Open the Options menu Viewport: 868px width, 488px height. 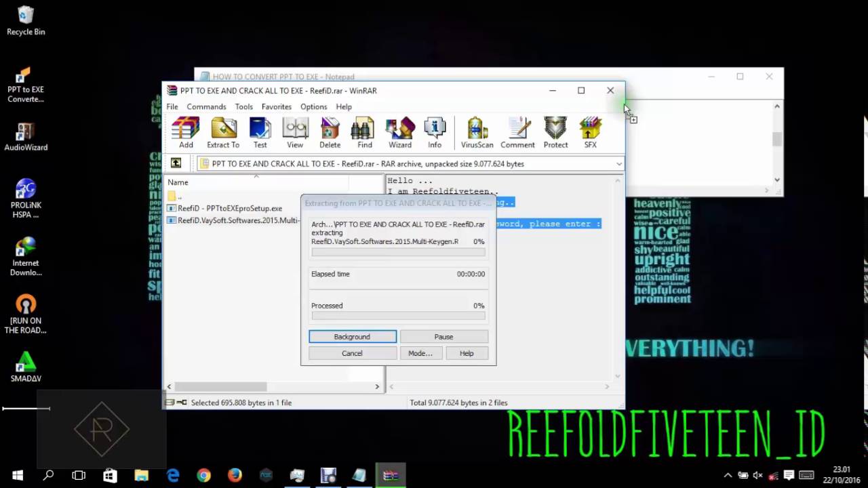coord(314,106)
